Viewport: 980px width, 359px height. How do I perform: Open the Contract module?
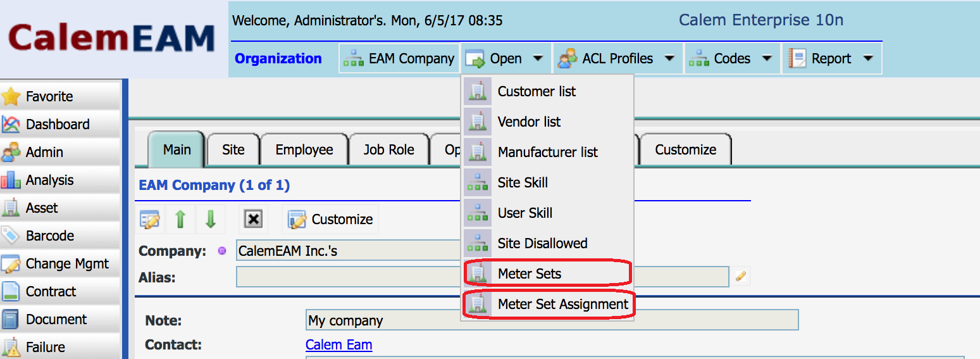click(59, 291)
